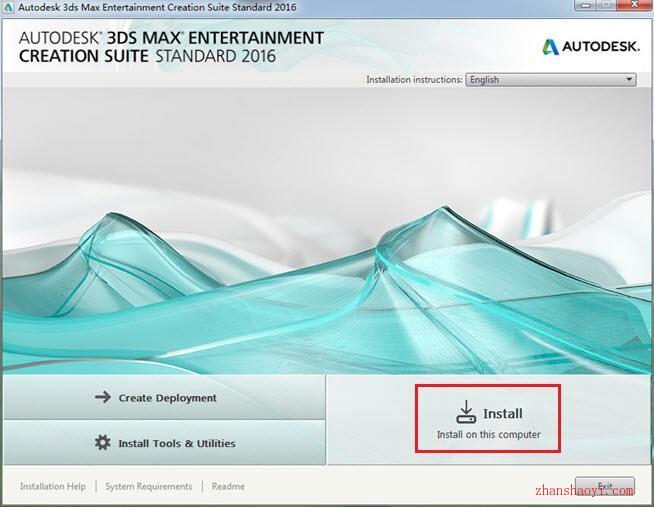Minimize the installer window
654x507 pixels.
[586, 5]
